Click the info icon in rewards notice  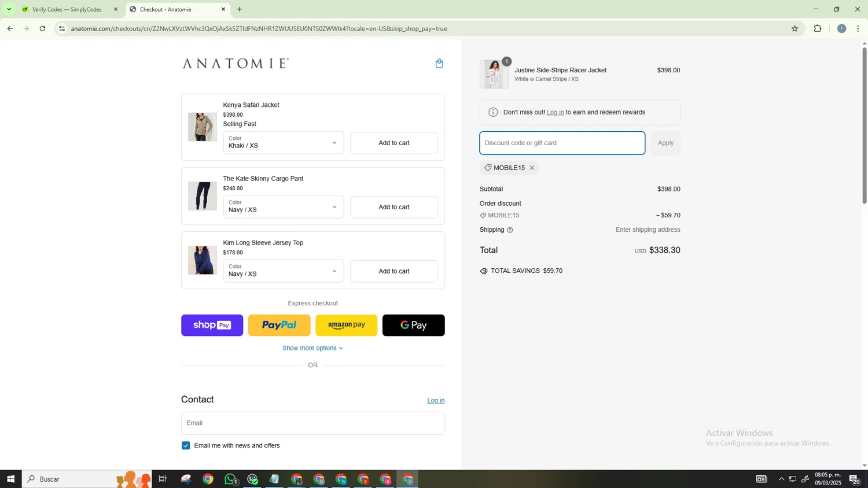tap(493, 113)
